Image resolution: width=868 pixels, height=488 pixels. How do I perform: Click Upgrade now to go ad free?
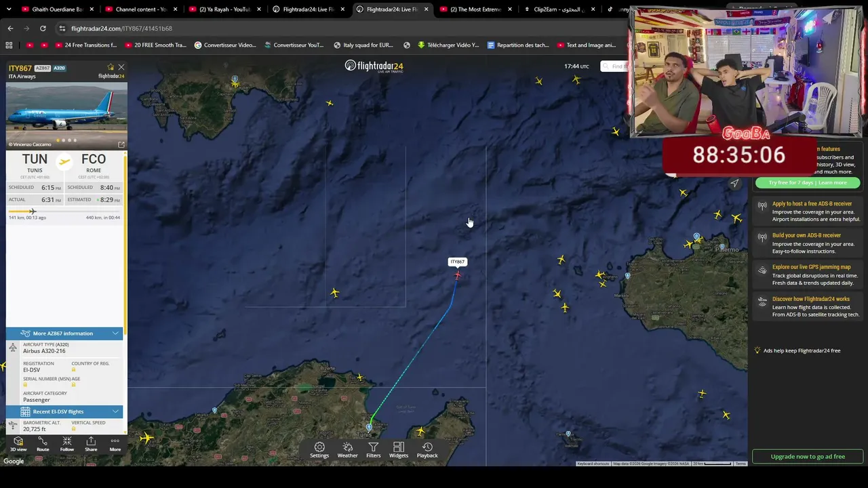click(808, 456)
